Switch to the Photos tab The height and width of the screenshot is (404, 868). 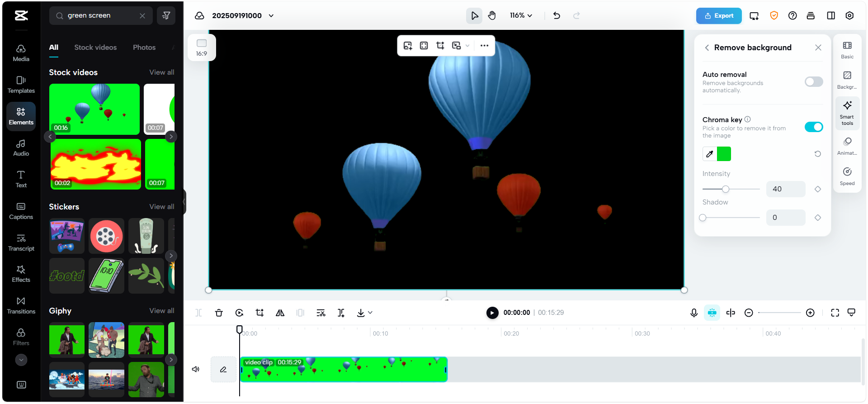click(x=144, y=48)
